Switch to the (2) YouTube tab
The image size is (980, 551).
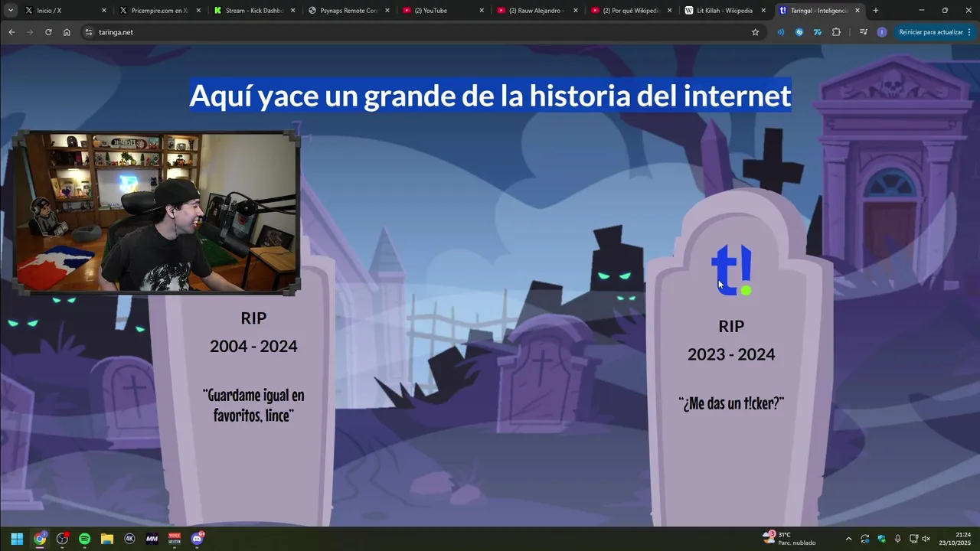(x=443, y=11)
